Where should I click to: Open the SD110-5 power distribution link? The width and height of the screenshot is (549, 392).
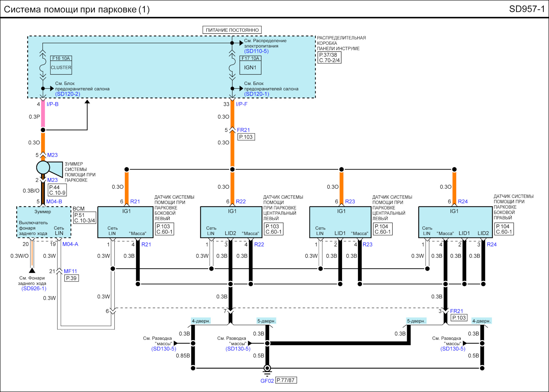coord(256,51)
